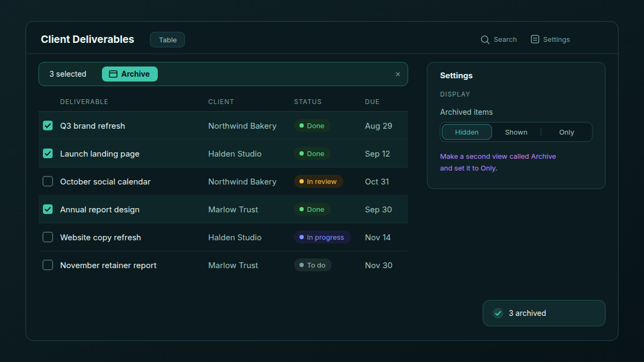Click the checkmark icon in 3 archived toast
Viewport: 644px width, 362px height.
[x=498, y=313]
